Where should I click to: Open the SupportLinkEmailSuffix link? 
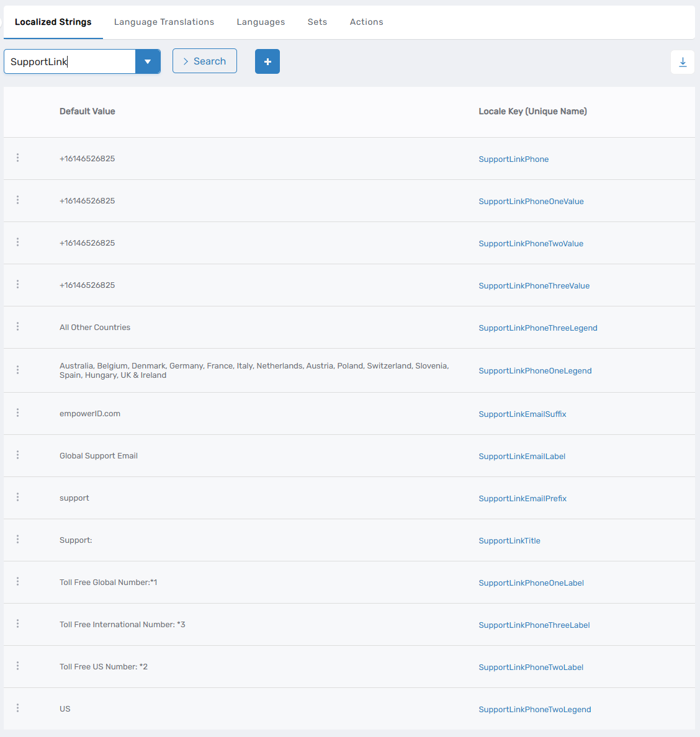(x=522, y=414)
